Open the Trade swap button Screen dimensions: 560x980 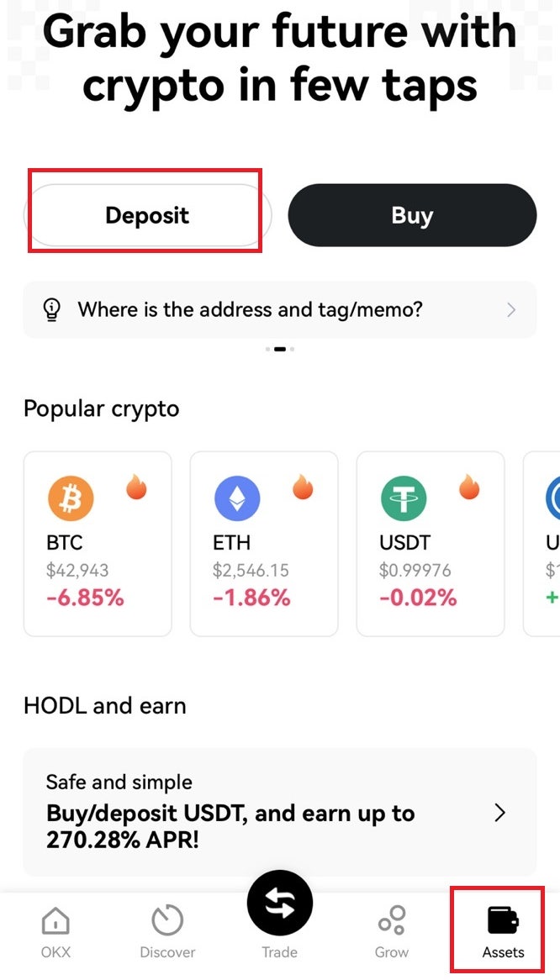[279, 902]
